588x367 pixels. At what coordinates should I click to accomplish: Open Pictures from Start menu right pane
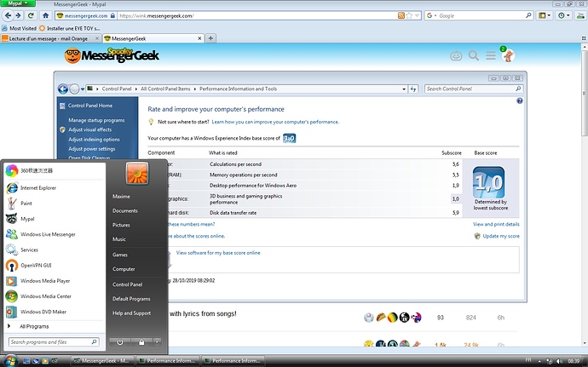pos(121,225)
